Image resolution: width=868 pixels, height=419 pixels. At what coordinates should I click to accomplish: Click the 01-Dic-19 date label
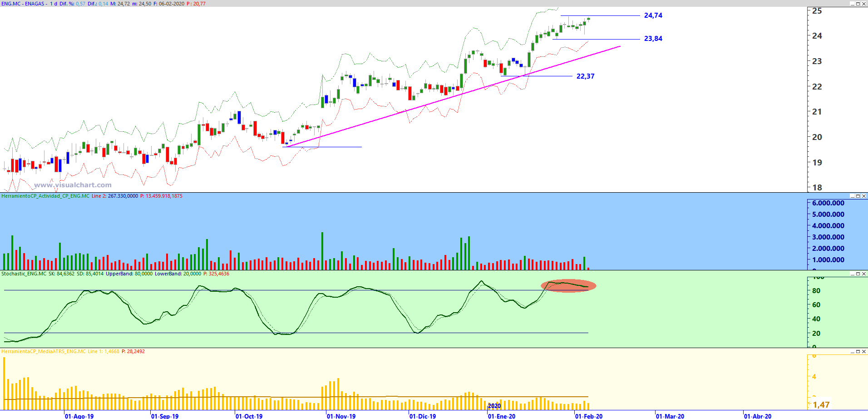click(423, 416)
